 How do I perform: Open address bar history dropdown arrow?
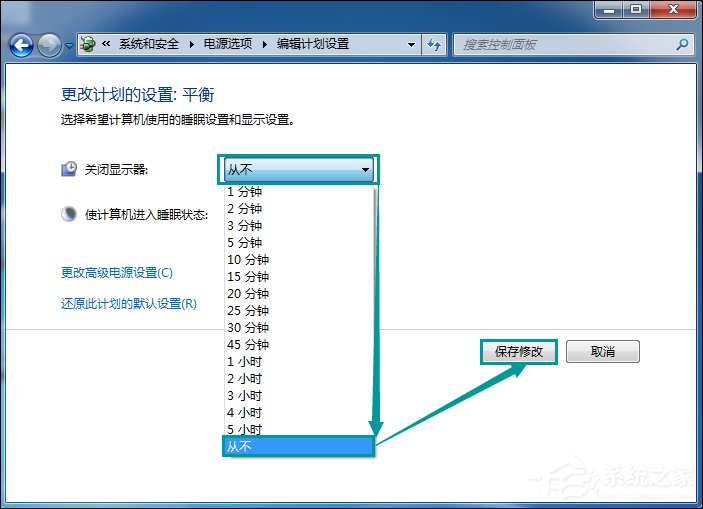pos(411,44)
